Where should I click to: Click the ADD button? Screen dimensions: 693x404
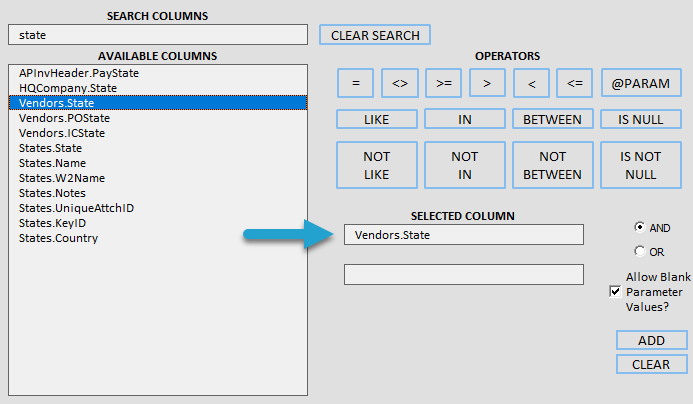pos(651,340)
